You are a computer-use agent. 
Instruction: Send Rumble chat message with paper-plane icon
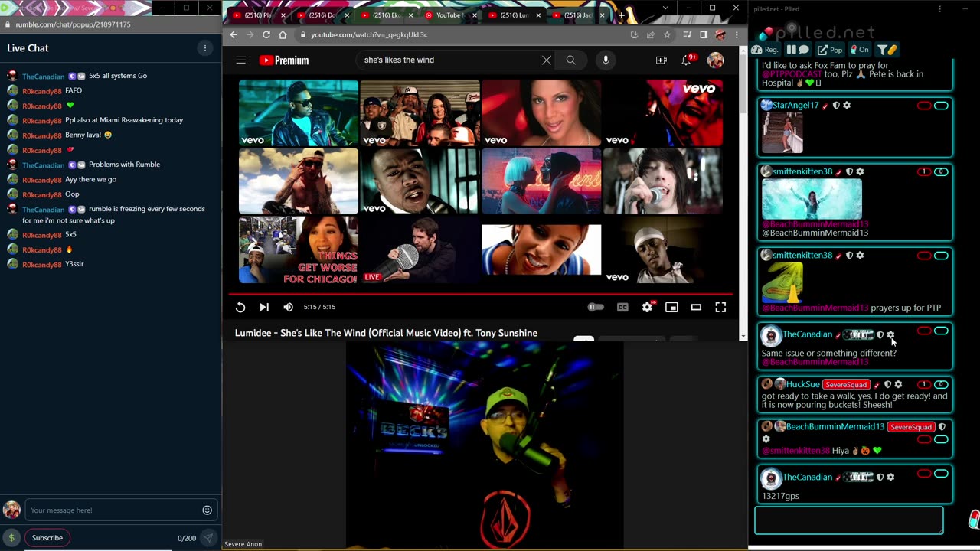(x=207, y=538)
